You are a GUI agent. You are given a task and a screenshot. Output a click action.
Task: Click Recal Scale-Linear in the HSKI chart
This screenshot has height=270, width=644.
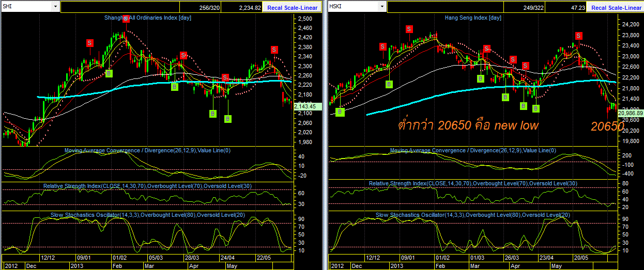(616, 8)
